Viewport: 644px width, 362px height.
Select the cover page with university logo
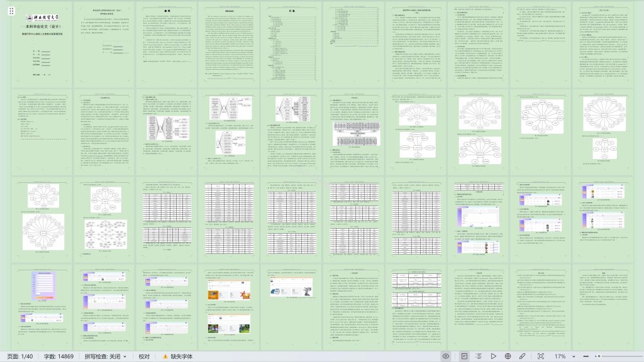click(x=42, y=45)
